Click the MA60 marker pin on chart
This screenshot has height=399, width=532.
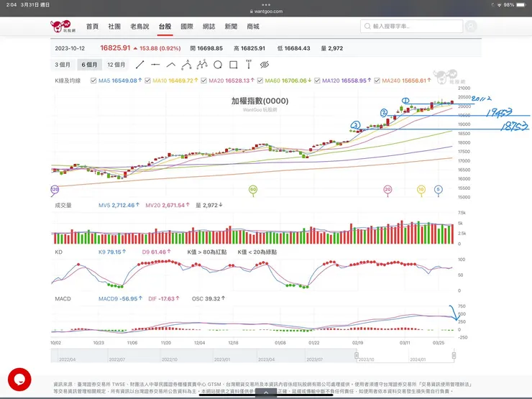click(253, 191)
